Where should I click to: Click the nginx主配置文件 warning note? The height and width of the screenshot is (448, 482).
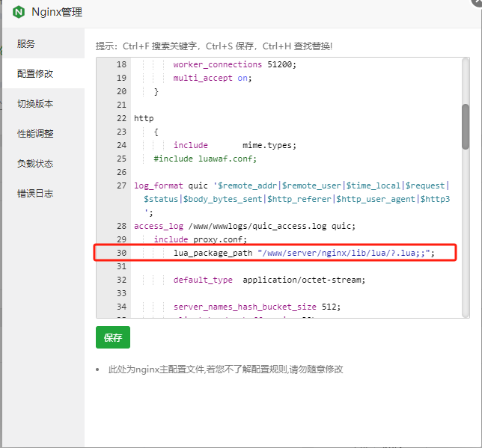(225, 369)
